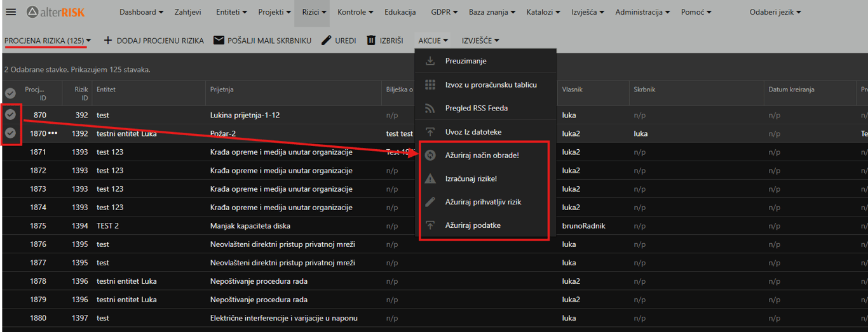Open the GDPR dropdown menu
Screen dimensions: 868x332
(445, 12)
